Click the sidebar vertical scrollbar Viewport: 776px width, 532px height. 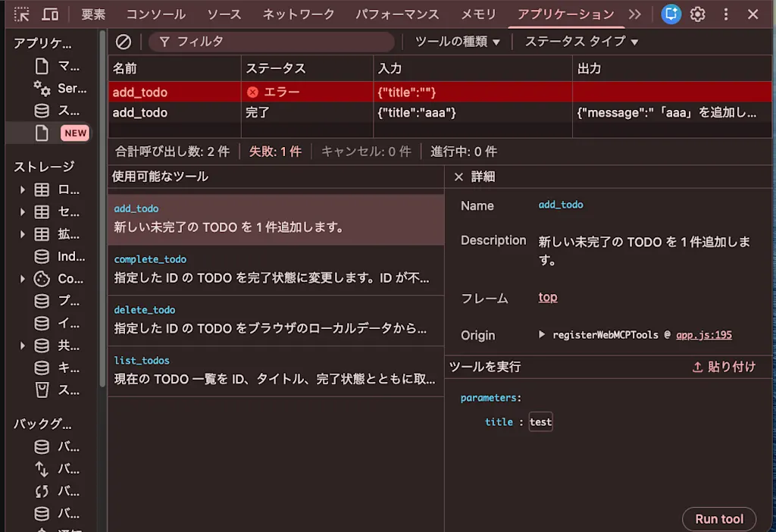click(102, 208)
